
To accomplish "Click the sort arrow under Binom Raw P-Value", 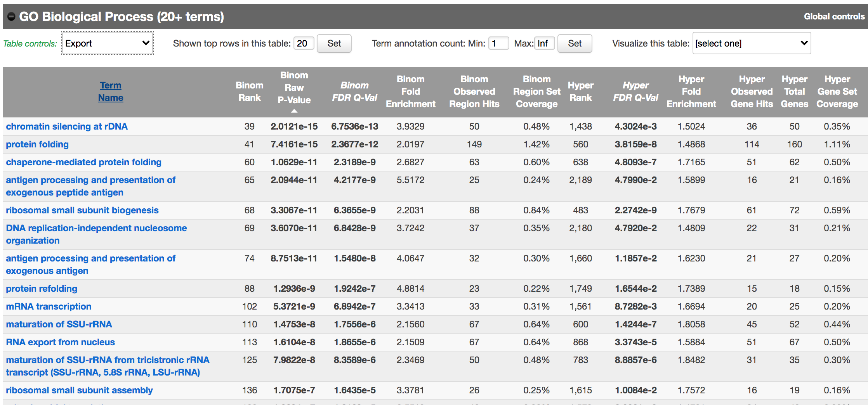I will click(294, 111).
